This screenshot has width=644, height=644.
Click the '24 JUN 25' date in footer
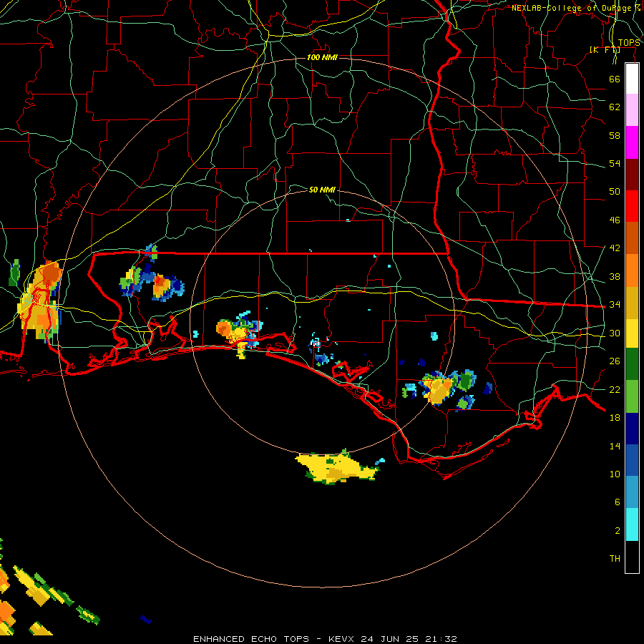coord(390,639)
